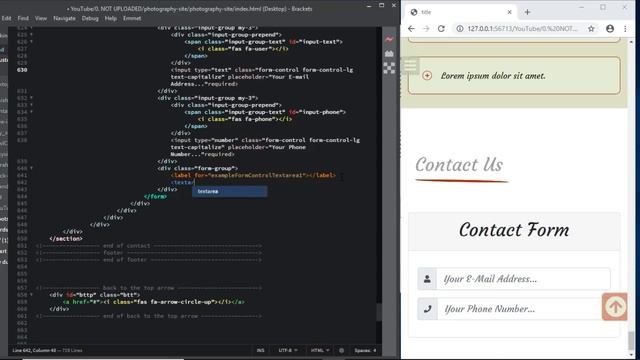
Task: Click the 'end of contact' comment line
Action: pos(149,246)
